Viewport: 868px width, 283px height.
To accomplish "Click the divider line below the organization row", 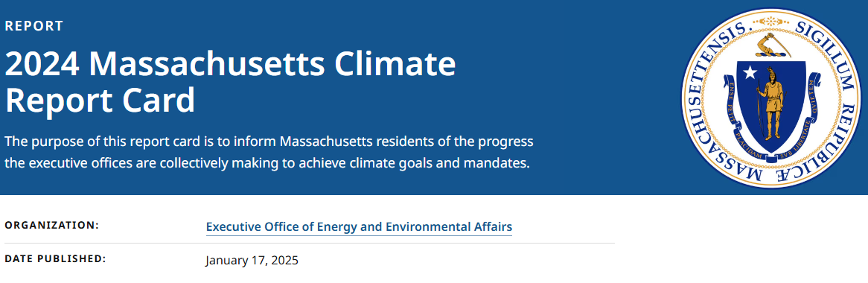I will coord(310,243).
